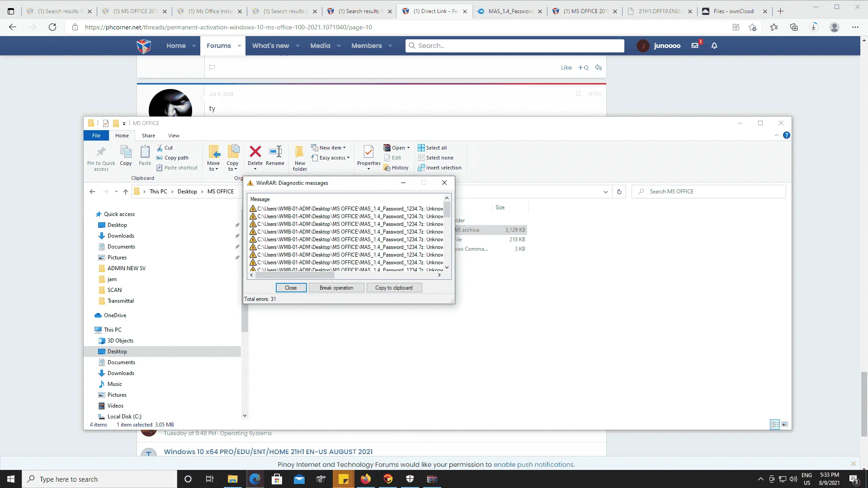868x488 pixels.
Task: Click the Desktop breadcrumb in address bar
Action: (x=187, y=192)
